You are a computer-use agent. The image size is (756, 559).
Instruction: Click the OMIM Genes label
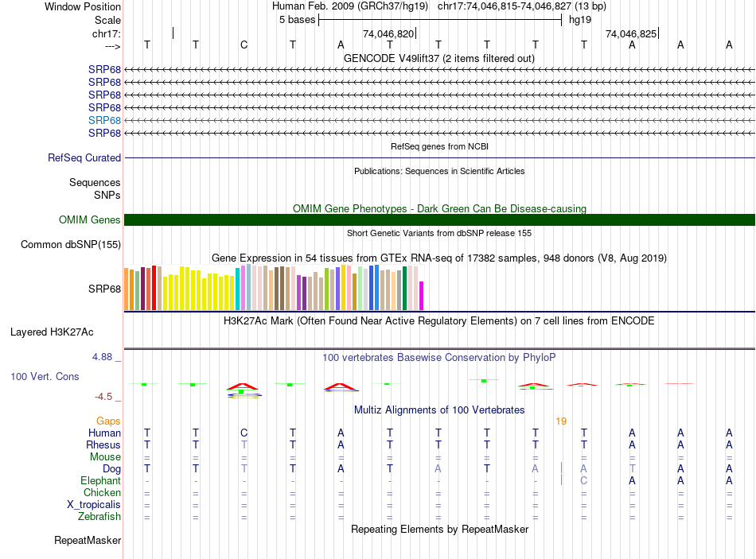pyautogui.click(x=90, y=219)
